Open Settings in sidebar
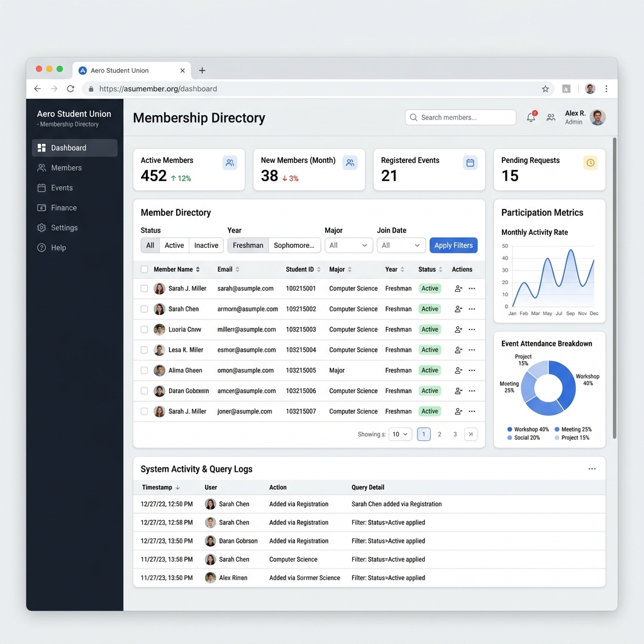The image size is (644, 644). click(75, 228)
